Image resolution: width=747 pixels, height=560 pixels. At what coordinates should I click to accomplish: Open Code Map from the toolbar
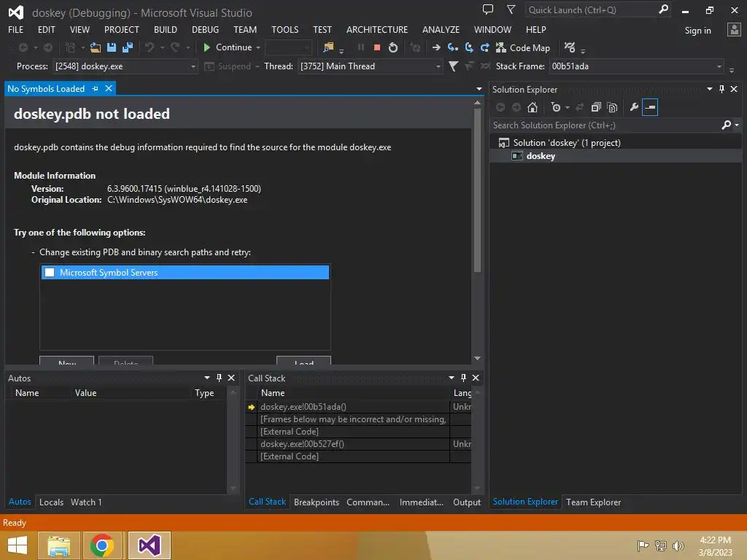coord(522,47)
